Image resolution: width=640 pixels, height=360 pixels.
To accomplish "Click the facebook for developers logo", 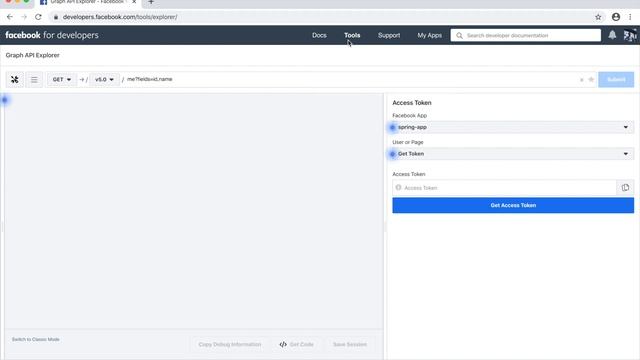I will click(x=52, y=36).
